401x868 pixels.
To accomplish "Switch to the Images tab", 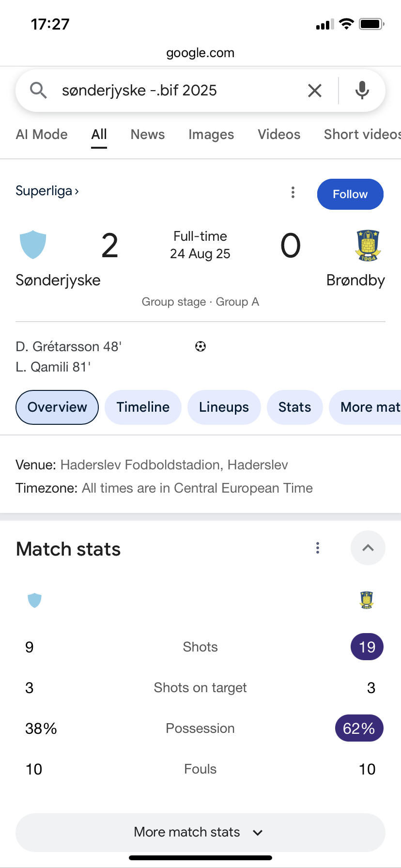I will pyautogui.click(x=211, y=135).
